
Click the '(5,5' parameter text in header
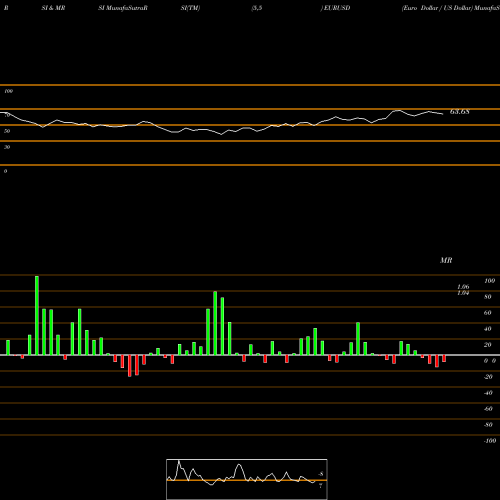256,8
